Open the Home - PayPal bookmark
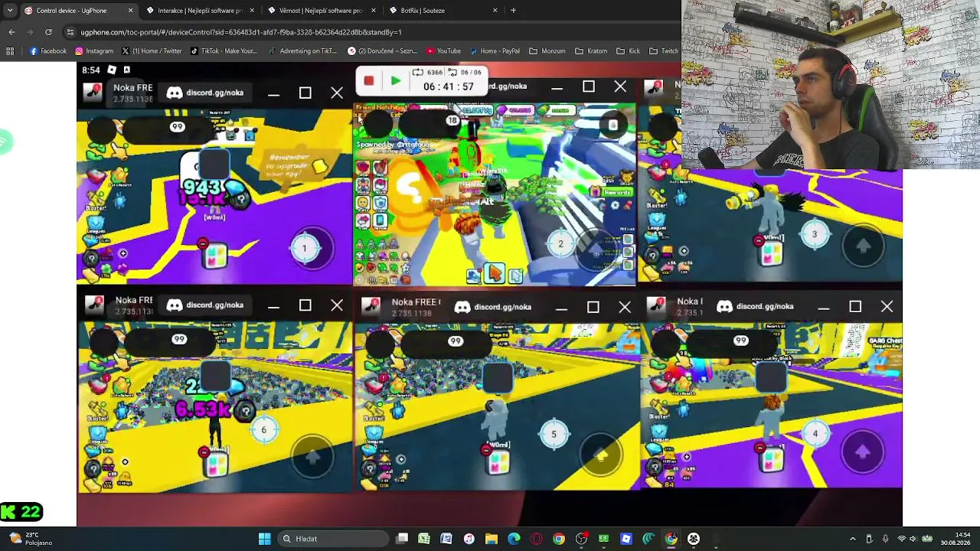The height and width of the screenshot is (551, 980). 494,51
